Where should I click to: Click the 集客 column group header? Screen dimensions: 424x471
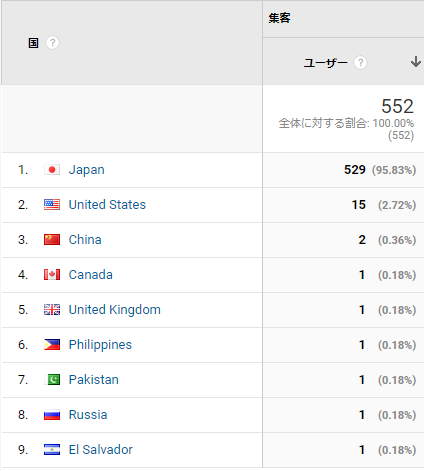pos(279,18)
